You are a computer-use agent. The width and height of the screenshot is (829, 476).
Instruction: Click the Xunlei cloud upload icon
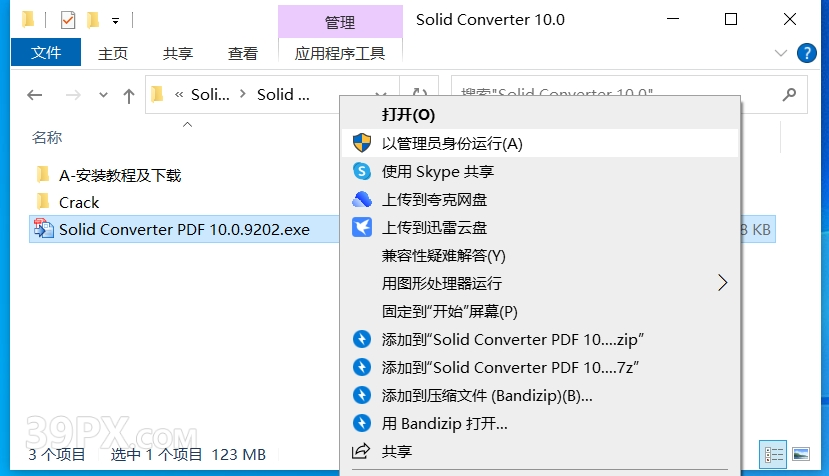pos(362,227)
